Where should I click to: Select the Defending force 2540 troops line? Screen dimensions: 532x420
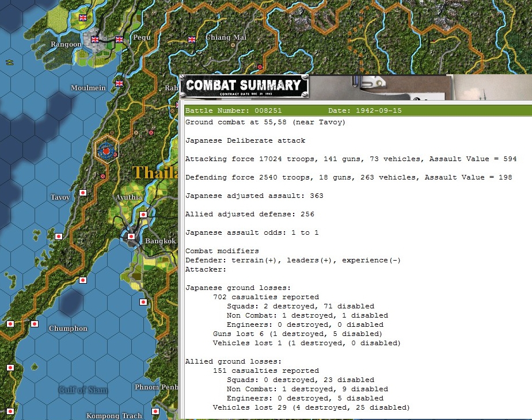[x=348, y=177]
